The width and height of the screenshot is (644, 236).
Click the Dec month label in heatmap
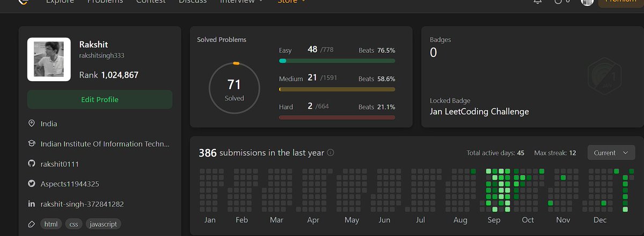click(x=600, y=220)
